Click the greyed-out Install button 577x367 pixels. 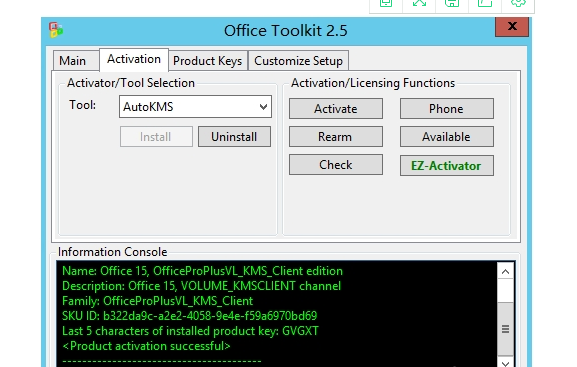[x=156, y=137]
